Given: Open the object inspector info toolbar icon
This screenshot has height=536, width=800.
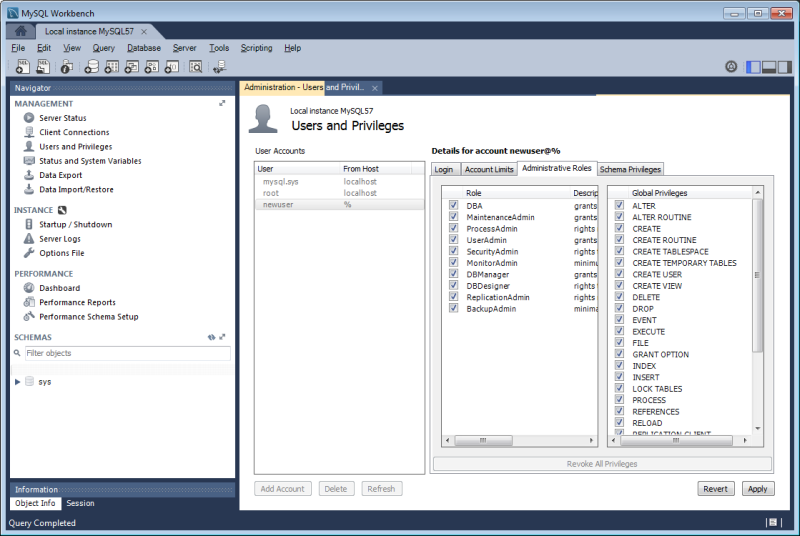Looking at the screenshot, I should coord(66,66).
